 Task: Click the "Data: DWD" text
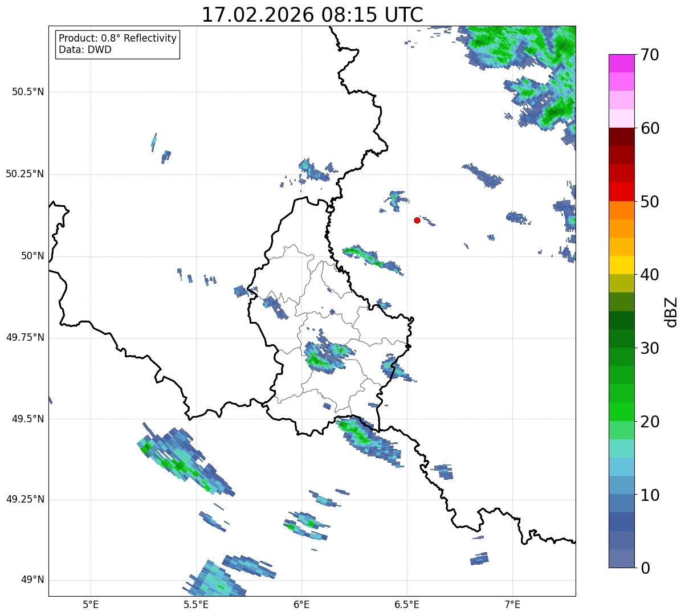click(x=85, y=50)
